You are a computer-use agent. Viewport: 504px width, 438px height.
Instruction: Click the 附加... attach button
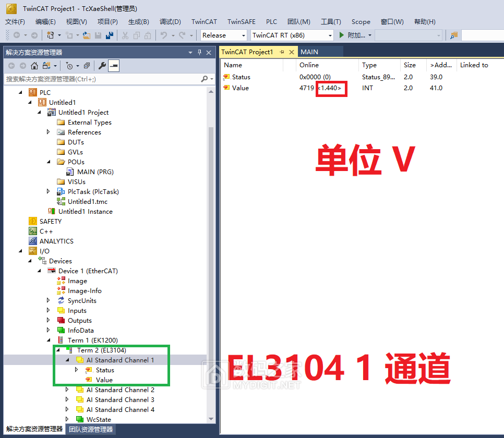click(x=356, y=35)
